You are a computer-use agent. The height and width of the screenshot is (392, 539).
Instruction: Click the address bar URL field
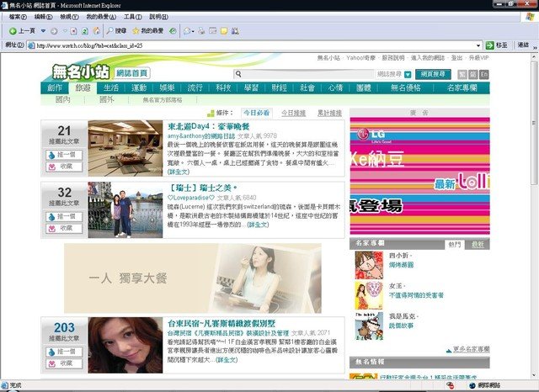coord(254,45)
